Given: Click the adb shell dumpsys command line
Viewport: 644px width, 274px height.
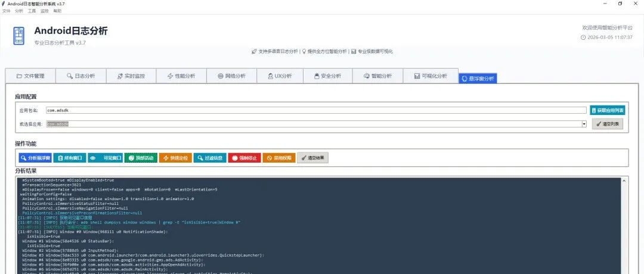Looking at the screenshot, I should click(x=129, y=222).
